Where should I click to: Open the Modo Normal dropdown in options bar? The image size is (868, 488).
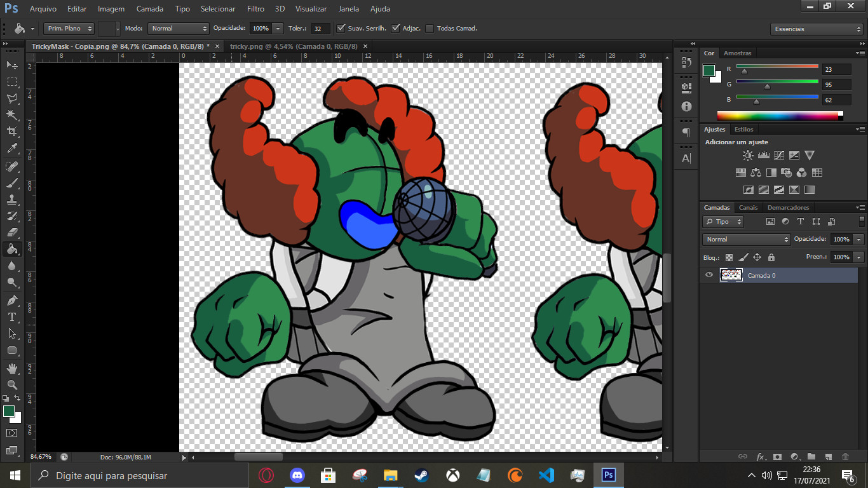click(x=178, y=29)
